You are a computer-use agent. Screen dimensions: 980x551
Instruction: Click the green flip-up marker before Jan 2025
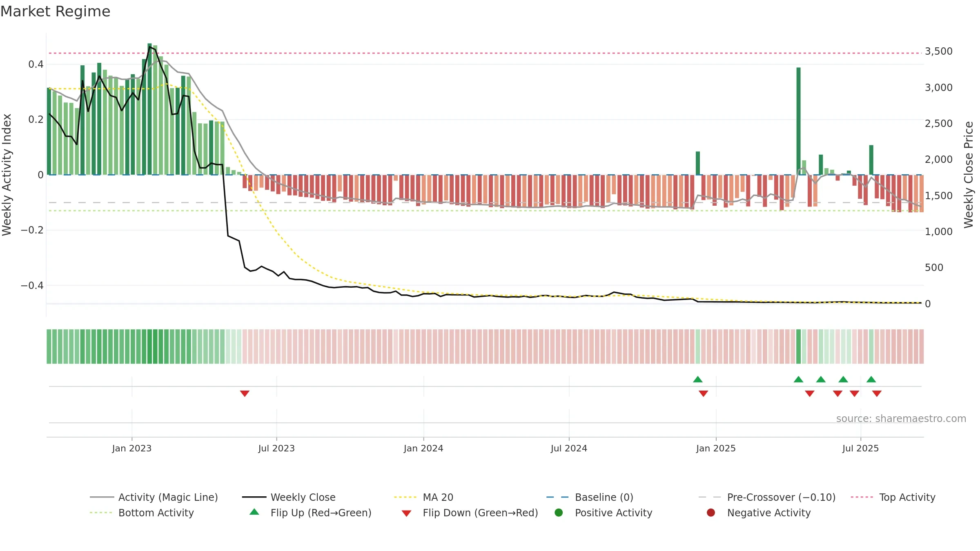tap(698, 379)
